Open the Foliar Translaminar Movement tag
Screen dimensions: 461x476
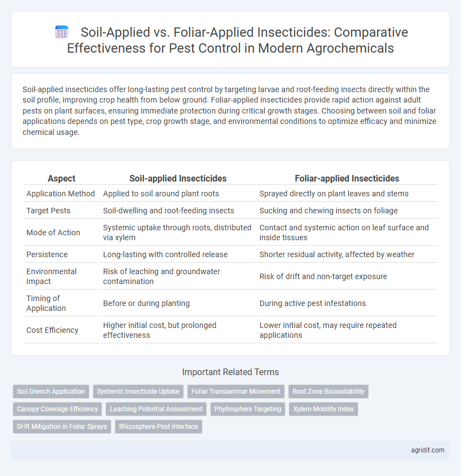point(236,392)
